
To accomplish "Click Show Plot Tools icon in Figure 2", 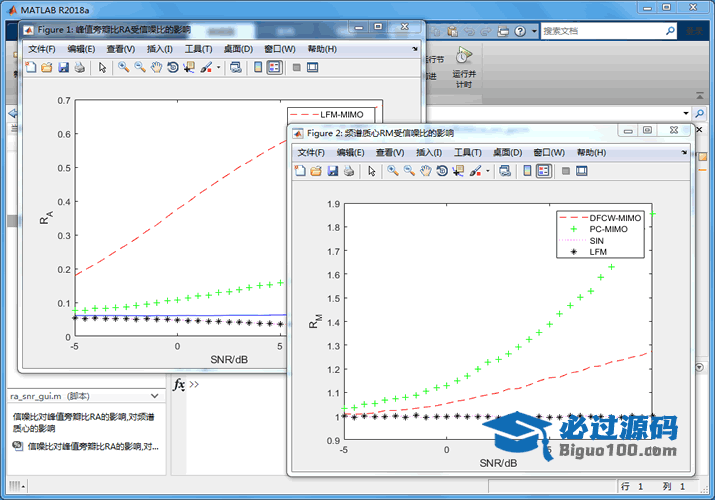I will pos(582,171).
